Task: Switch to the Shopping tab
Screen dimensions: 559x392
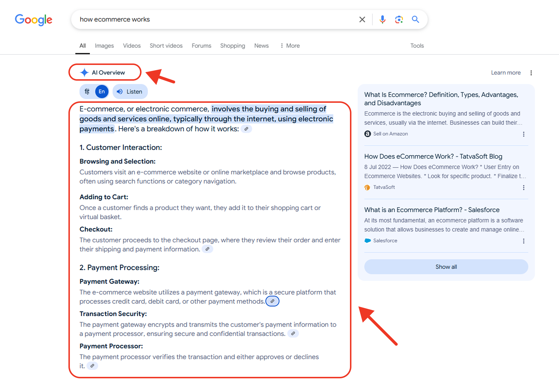Action: pos(232,46)
